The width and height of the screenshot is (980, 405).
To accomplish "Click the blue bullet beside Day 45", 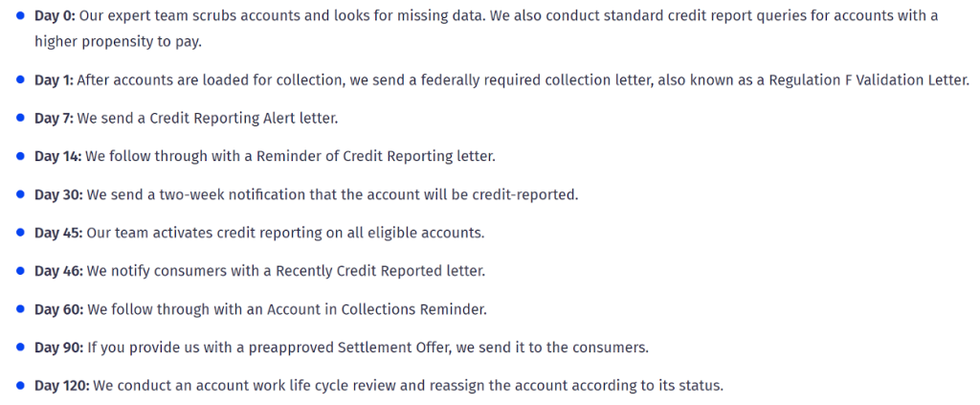I will (x=20, y=233).
